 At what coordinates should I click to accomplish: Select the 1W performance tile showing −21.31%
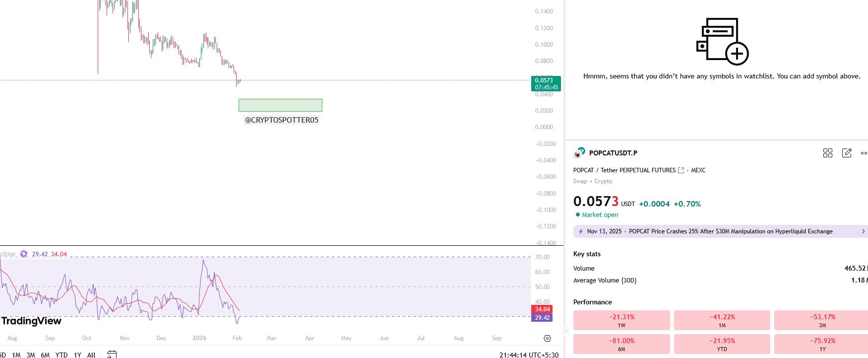pos(621,320)
